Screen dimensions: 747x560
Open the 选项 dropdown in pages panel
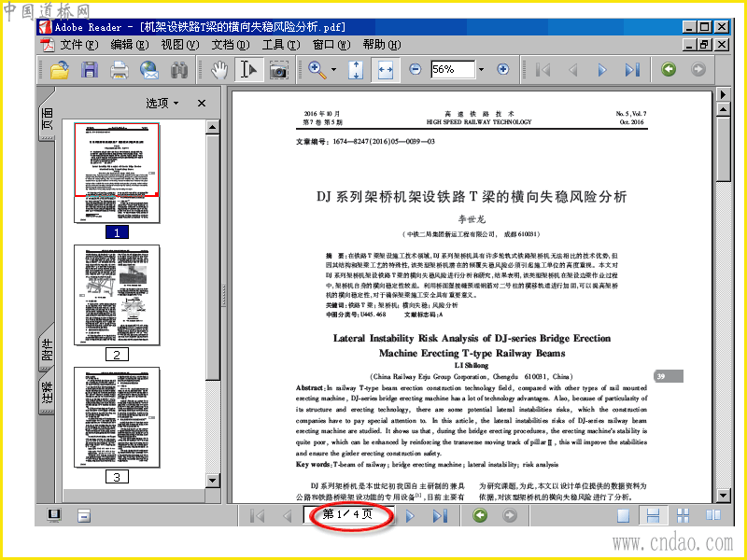click(162, 103)
